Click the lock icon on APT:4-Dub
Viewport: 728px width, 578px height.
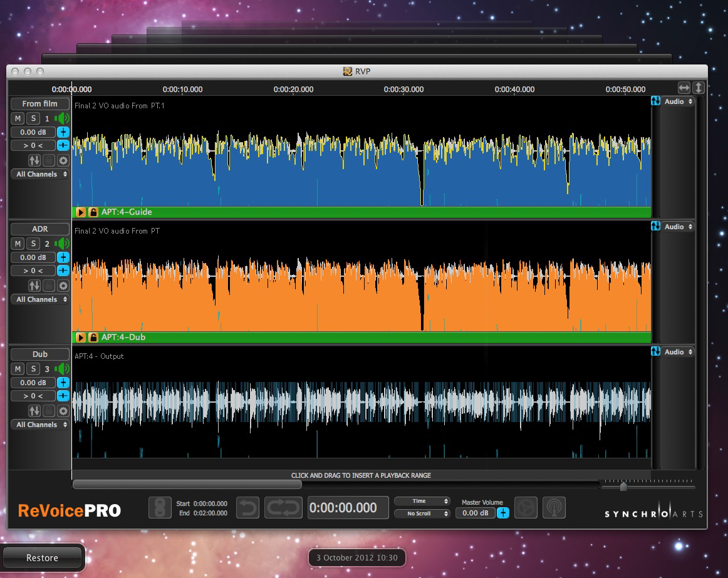93,338
